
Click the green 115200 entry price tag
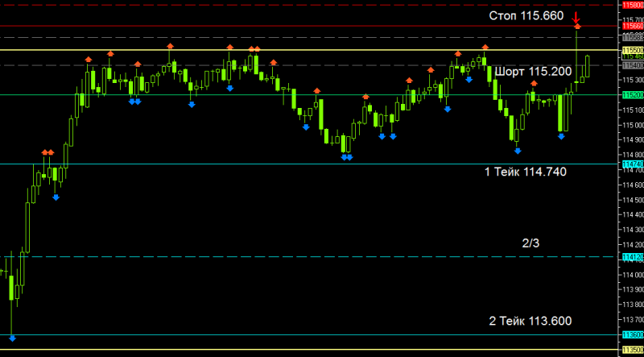click(633, 94)
